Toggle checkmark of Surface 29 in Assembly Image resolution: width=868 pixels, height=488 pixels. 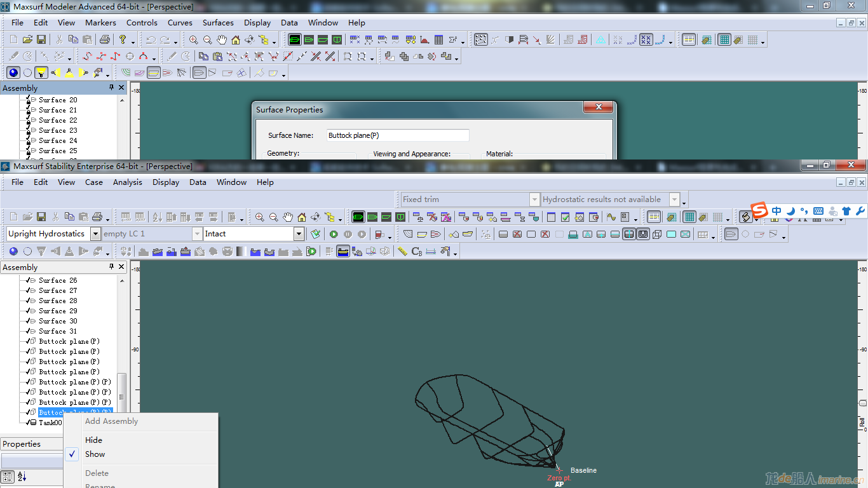[x=29, y=311]
